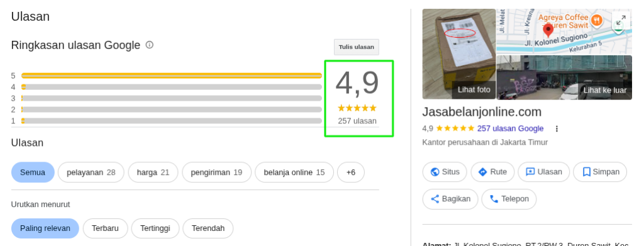Open the three-dot more options menu
Viewport: 644px width, 246px height.
pyautogui.click(x=557, y=128)
